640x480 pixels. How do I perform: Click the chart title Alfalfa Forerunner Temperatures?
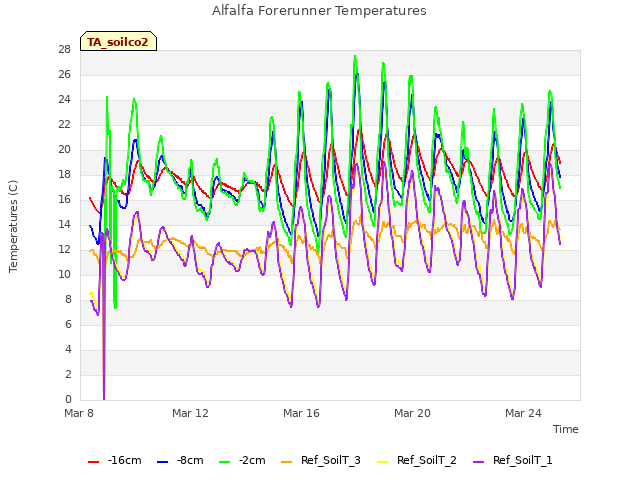tap(319, 11)
